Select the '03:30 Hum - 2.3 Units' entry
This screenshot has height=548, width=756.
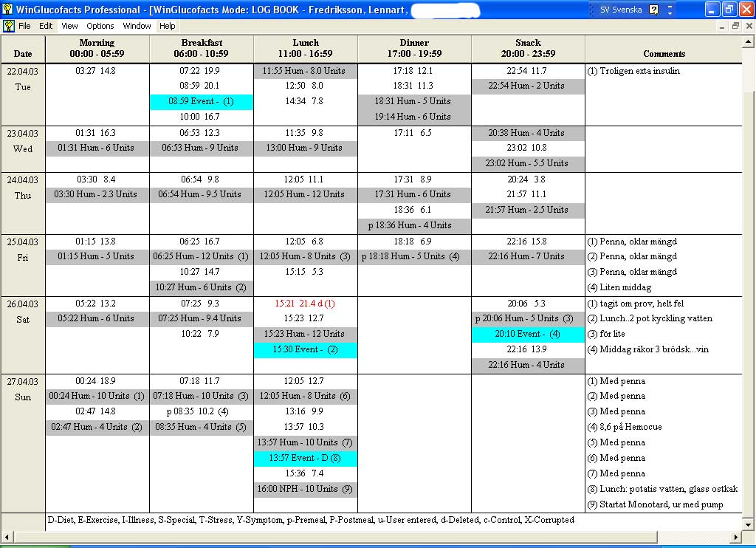pyautogui.click(x=97, y=194)
